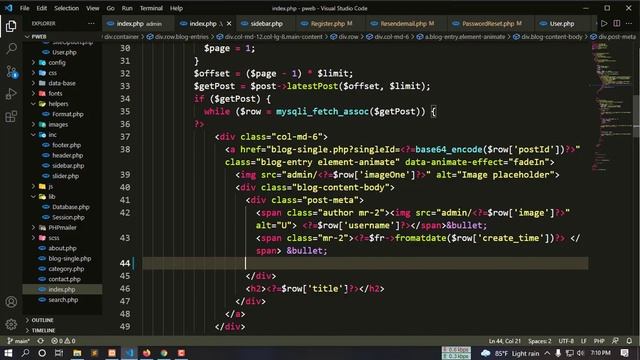Open the weather widget showing Light rain

pyautogui.click(x=510, y=353)
